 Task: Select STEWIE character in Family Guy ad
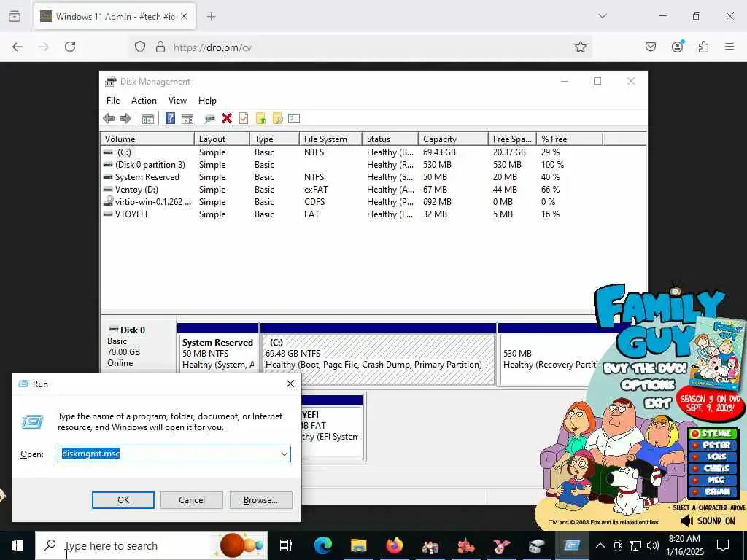pyautogui.click(x=713, y=434)
